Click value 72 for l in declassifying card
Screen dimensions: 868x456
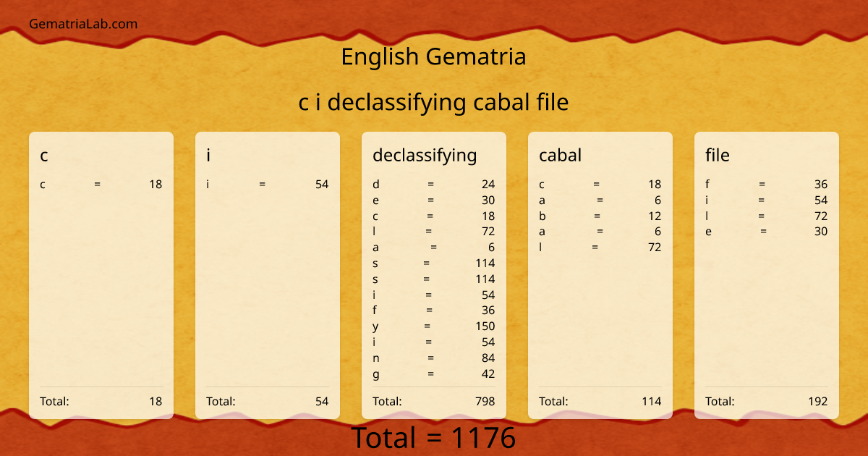pos(488,232)
